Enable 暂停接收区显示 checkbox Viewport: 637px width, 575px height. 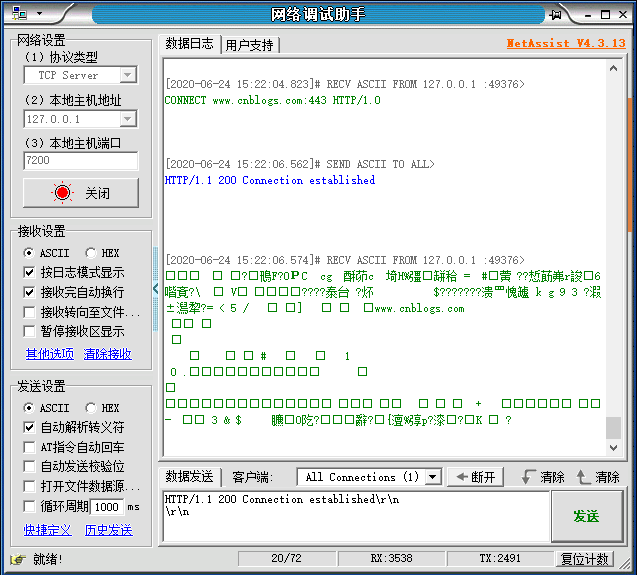click(29, 332)
